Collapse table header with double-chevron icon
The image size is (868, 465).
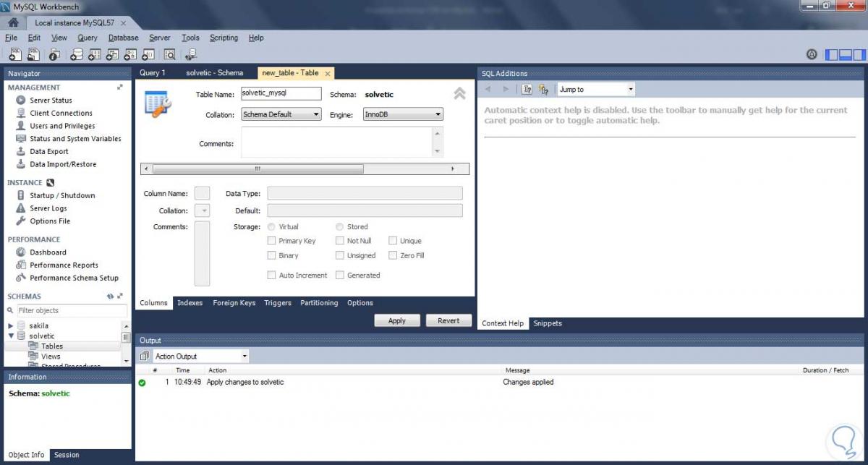pyautogui.click(x=459, y=93)
